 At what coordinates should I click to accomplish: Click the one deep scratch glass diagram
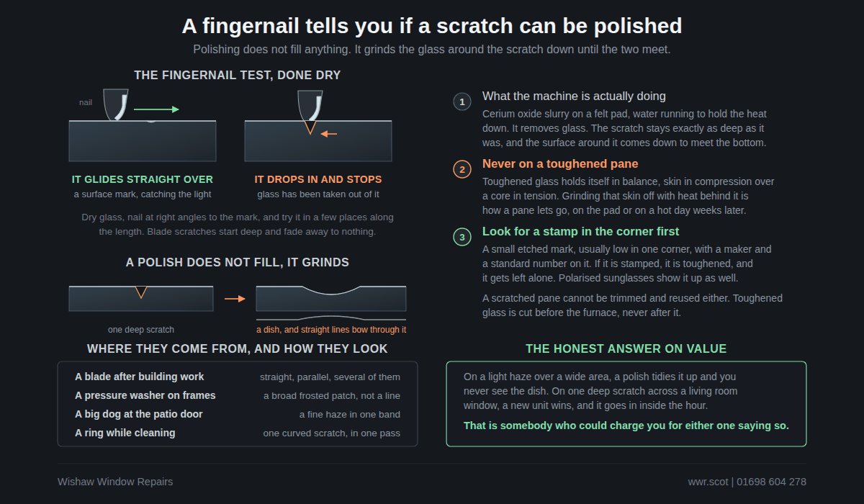coord(141,298)
